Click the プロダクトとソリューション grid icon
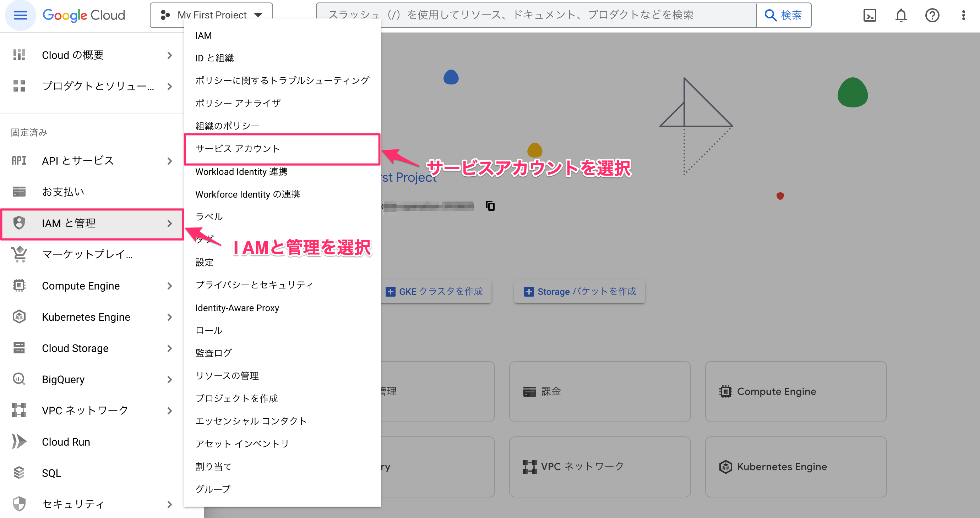 point(19,86)
